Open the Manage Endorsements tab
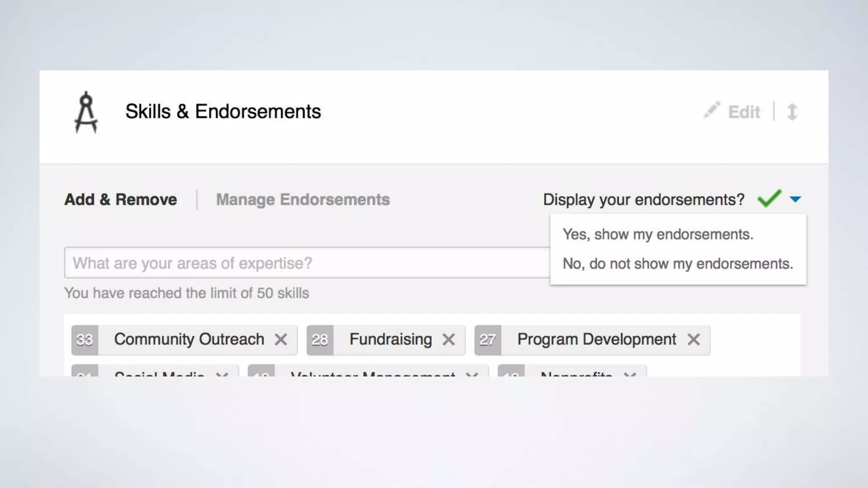This screenshot has width=868, height=488. point(303,200)
